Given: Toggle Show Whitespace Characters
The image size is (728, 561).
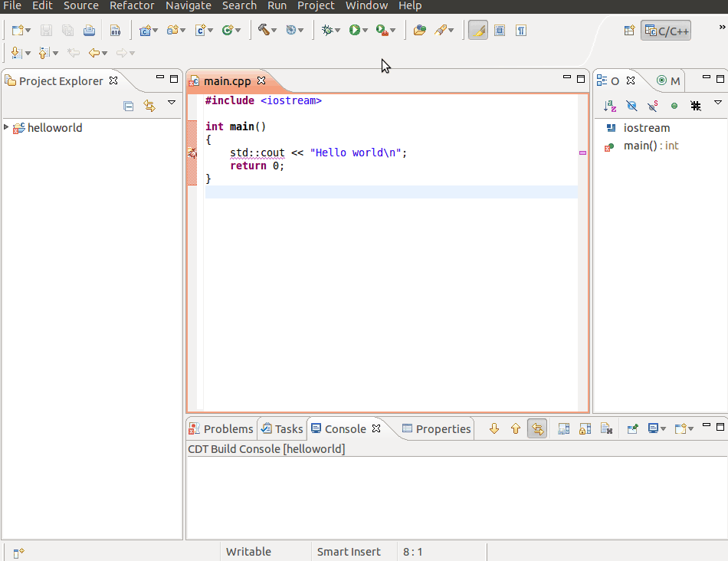Looking at the screenshot, I should (x=523, y=30).
